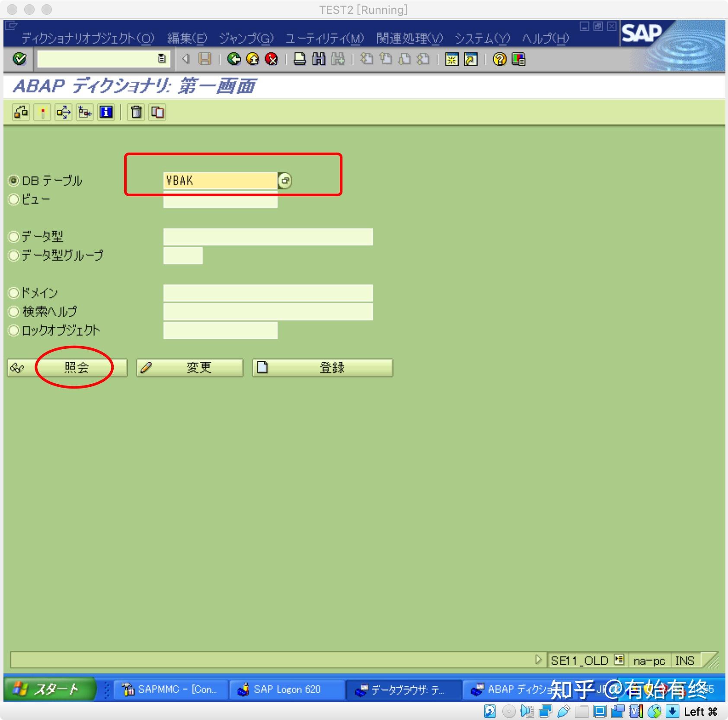Click the Info (i) icon in application toolbar

click(x=106, y=112)
